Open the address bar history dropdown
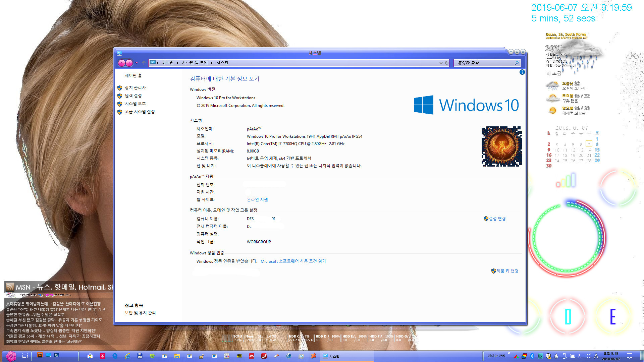The image size is (644, 362). click(441, 63)
